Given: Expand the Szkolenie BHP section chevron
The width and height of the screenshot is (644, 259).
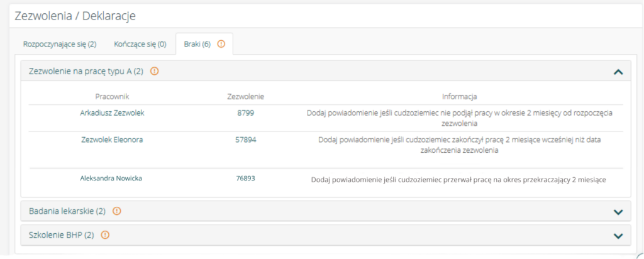Looking at the screenshot, I should 618,236.
